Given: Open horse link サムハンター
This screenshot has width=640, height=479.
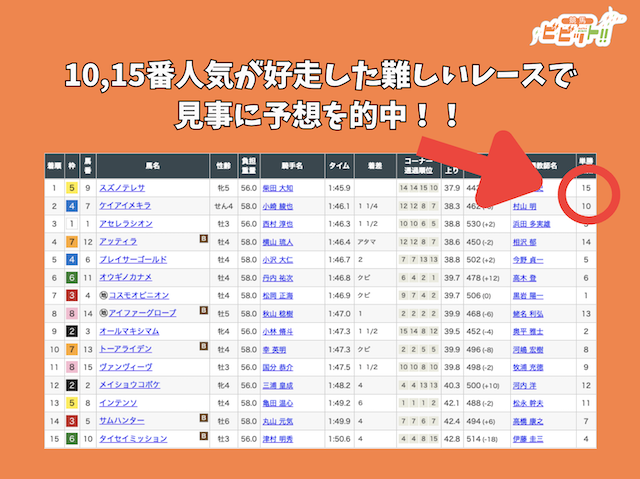Looking at the screenshot, I should tap(122, 421).
